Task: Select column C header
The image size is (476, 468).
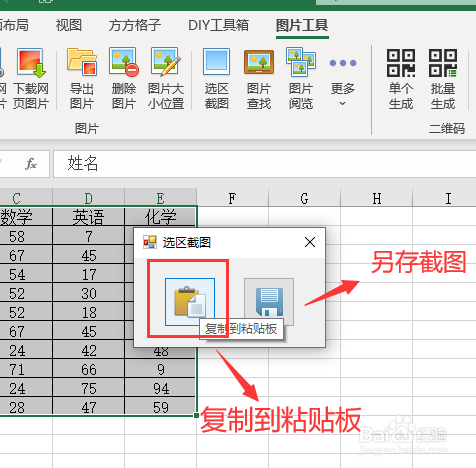Action: point(26,198)
